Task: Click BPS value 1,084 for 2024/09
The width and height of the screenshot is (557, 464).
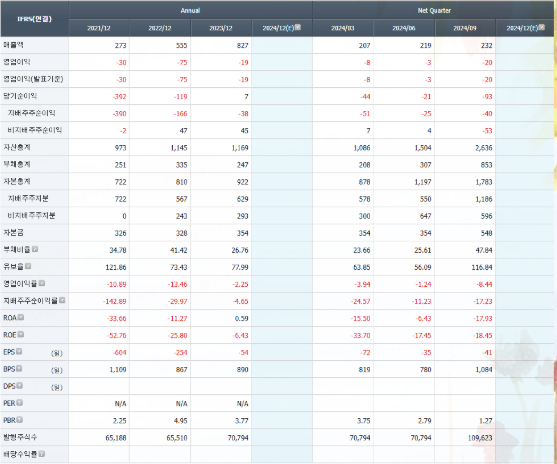Action: 483,369
